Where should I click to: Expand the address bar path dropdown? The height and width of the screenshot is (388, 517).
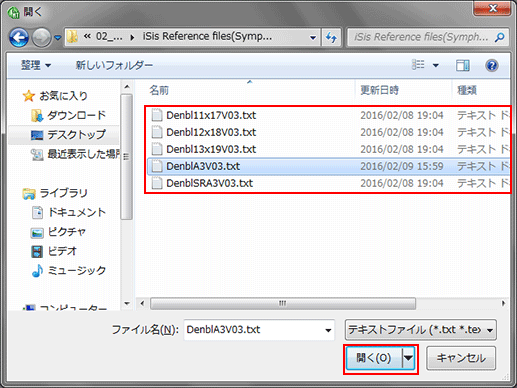313,38
